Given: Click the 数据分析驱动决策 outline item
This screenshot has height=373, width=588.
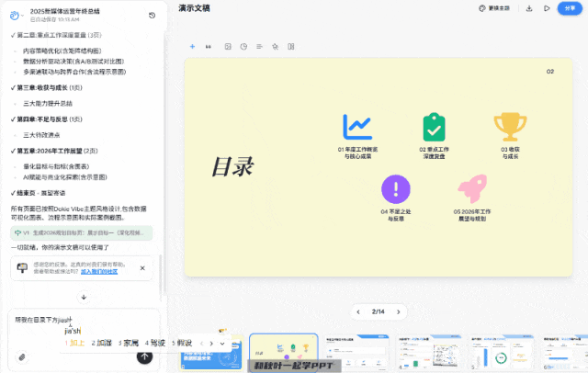Looking at the screenshot, I should click(x=73, y=62).
